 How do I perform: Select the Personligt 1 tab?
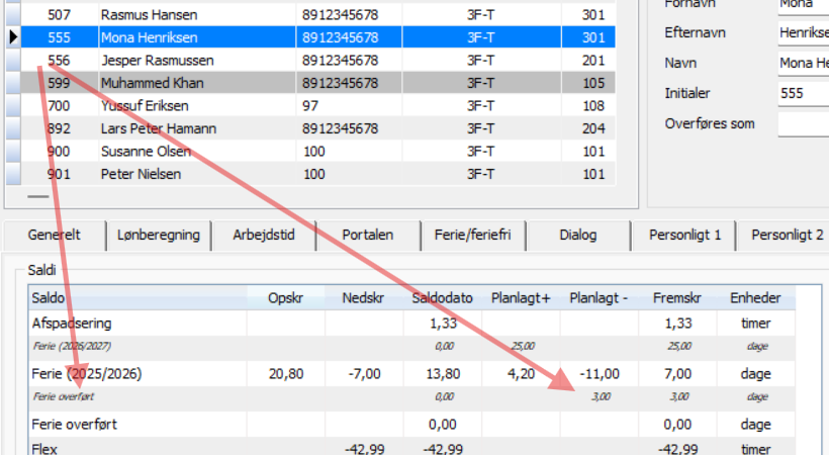(x=685, y=235)
